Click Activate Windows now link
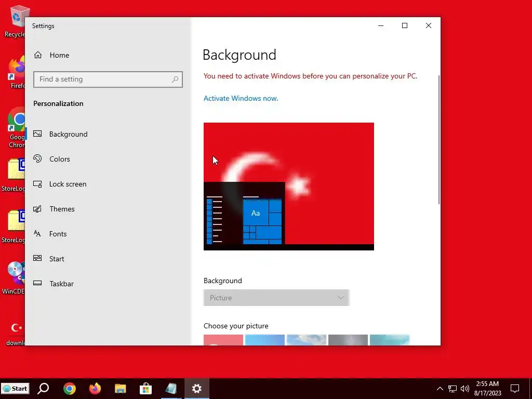This screenshot has height=399, width=532. [x=241, y=98]
